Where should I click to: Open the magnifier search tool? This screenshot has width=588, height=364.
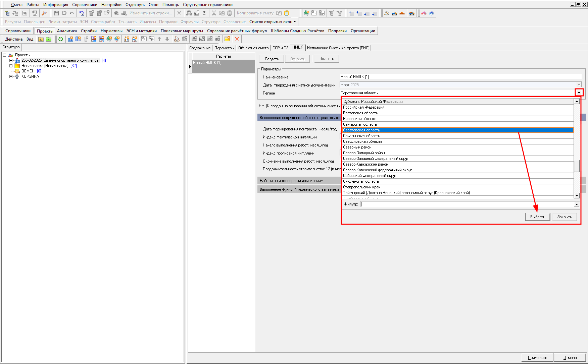tap(44, 13)
